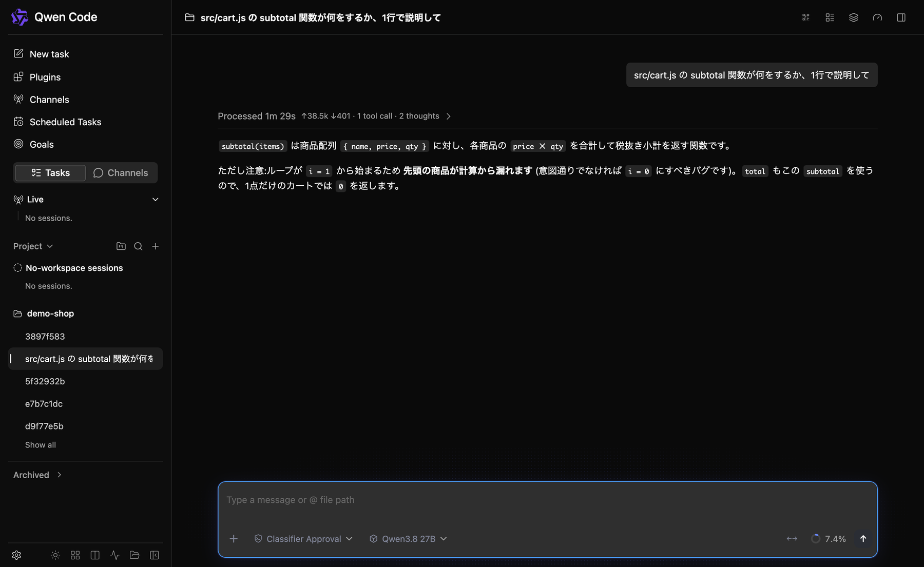Search sessions with the magnifier icon
This screenshot has height=567, width=924.
138,246
